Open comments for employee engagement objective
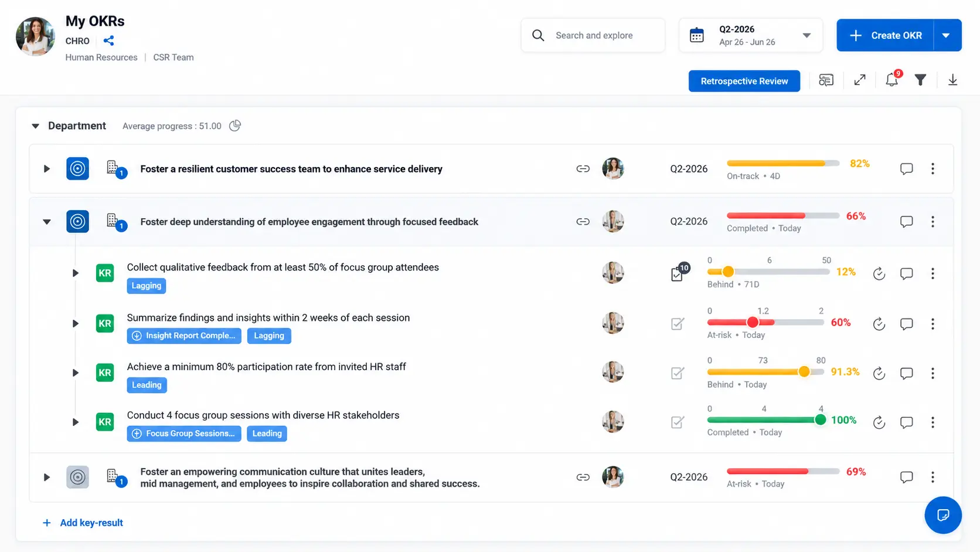The height and width of the screenshot is (552, 980). (906, 222)
